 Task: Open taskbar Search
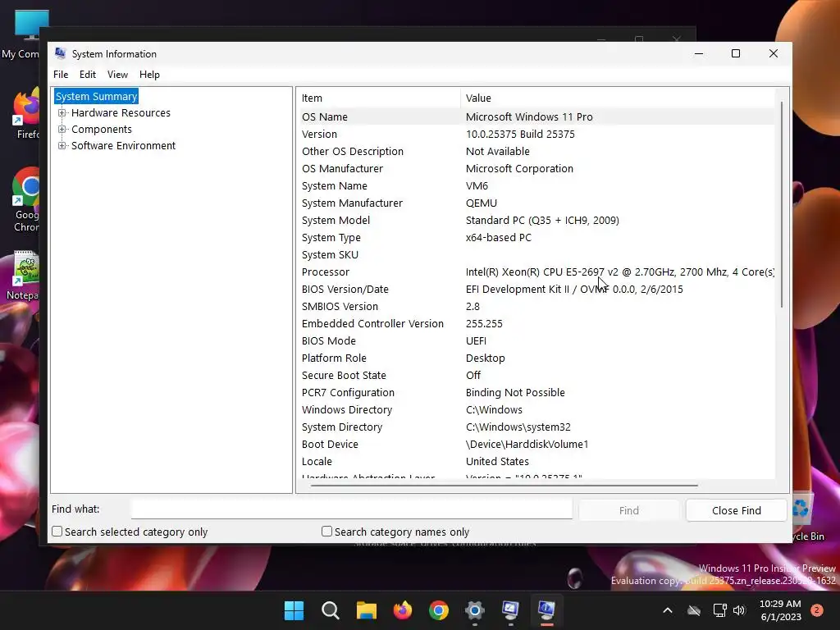(x=330, y=610)
